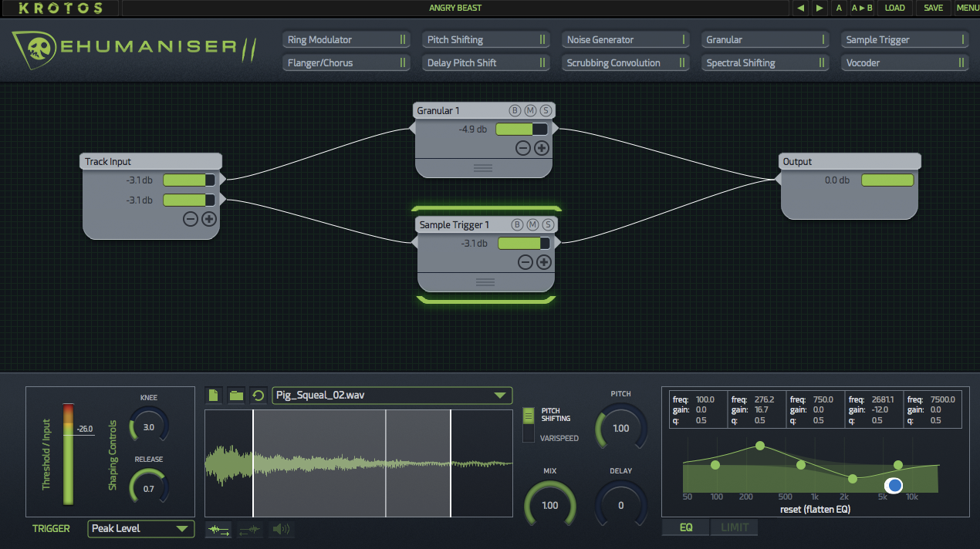Open the MENU
Viewport: 980px width, 549px height.
tap(968, 8)
